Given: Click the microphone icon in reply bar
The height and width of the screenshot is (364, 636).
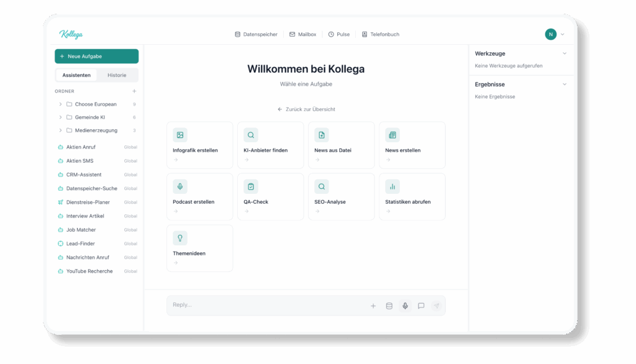Looking at the screenshot, I should (x=405, y=306).
